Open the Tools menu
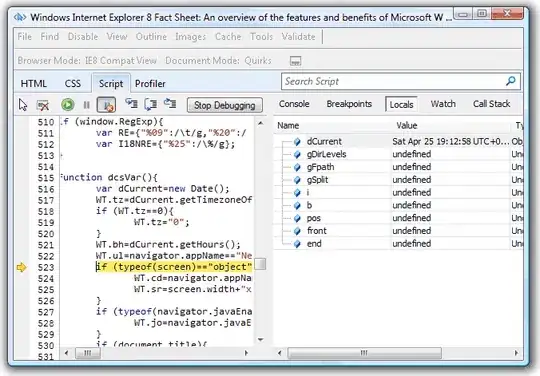This screenshot has width=540, height=376. (x=261, y=36)
